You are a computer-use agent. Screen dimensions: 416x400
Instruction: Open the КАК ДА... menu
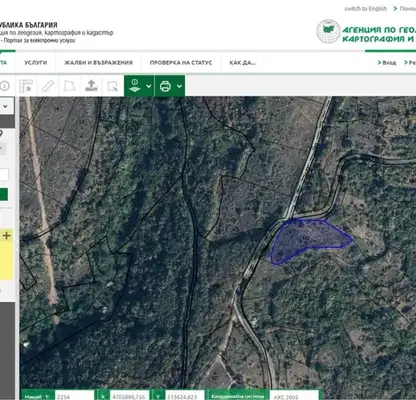tap(242, 63)
